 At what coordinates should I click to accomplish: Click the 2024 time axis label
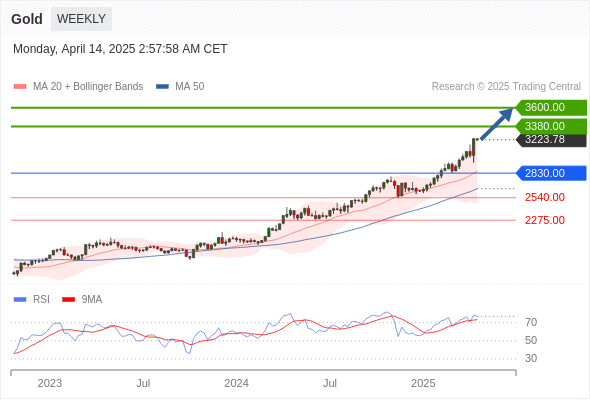tap(236, 383)
